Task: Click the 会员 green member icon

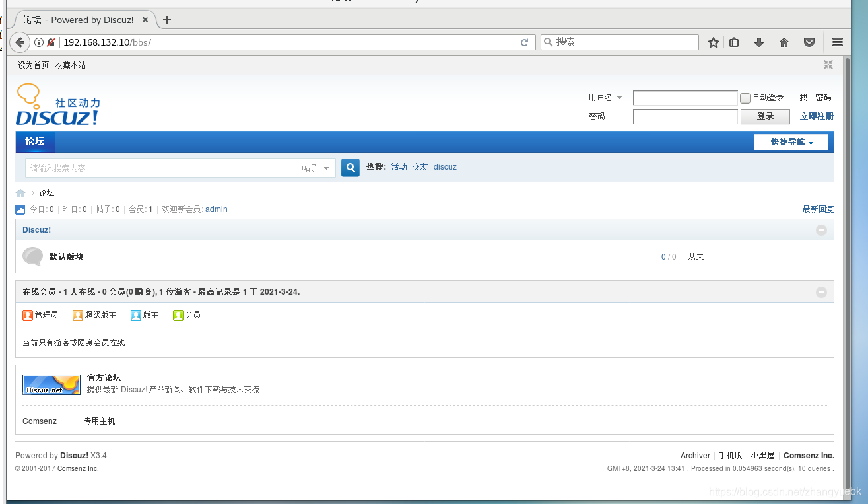Action: [x=178, y=315]
